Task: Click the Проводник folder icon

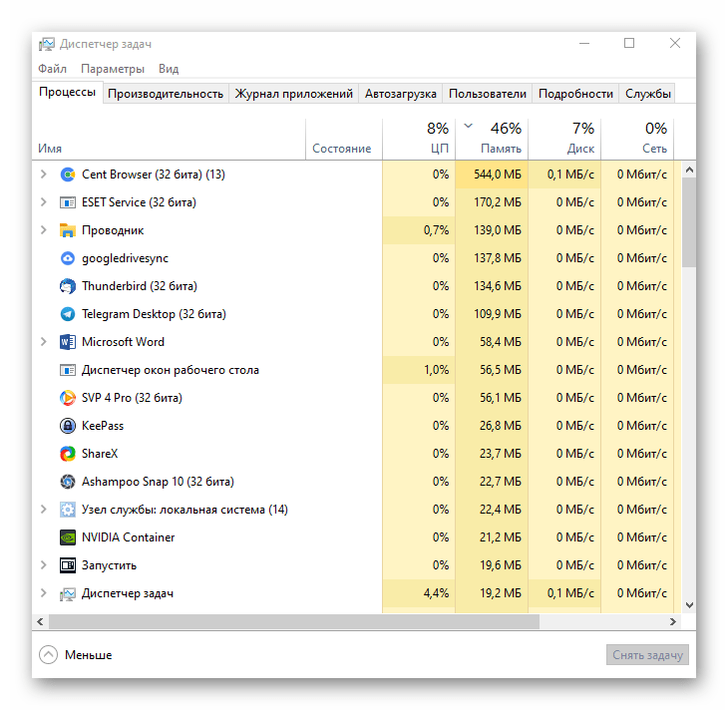Action: click(68, 230)
